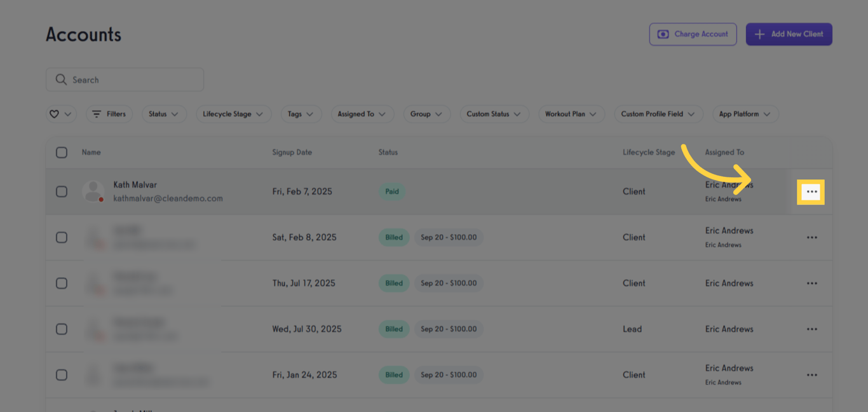Open the three-dot menu for Kath Malvar
The height and width of the screenshot is (412, 868).
click(x=811, y=191)
